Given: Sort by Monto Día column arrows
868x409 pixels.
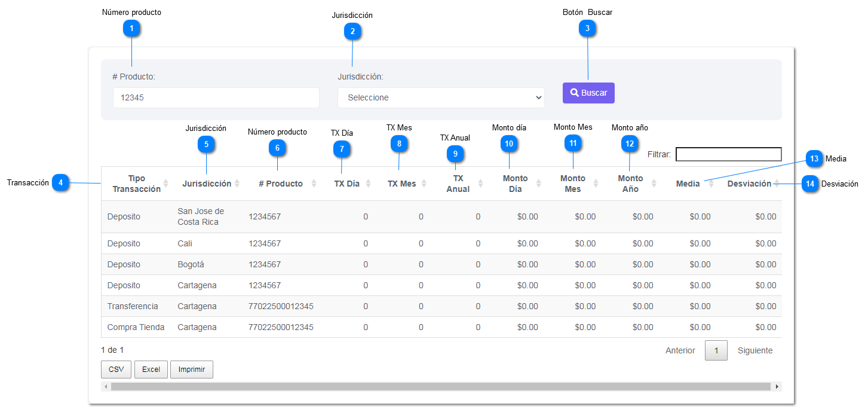Looking at the screenshot, I should tap(539, 184).
